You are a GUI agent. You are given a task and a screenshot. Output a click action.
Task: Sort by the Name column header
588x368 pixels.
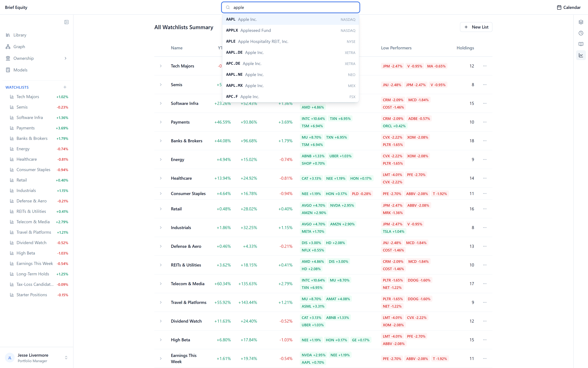pos(177,48)
